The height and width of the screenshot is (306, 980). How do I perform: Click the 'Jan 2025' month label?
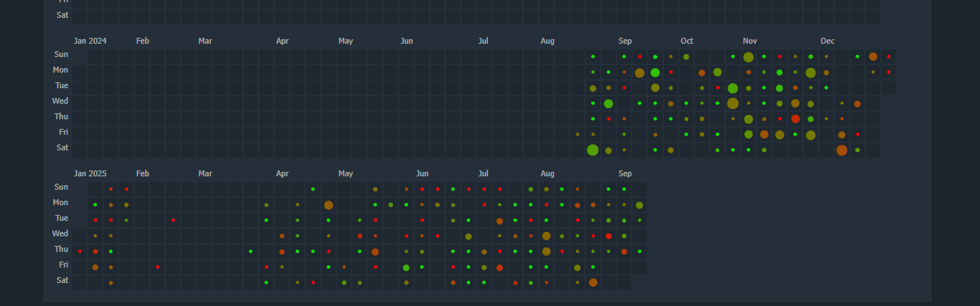[90, 173]
